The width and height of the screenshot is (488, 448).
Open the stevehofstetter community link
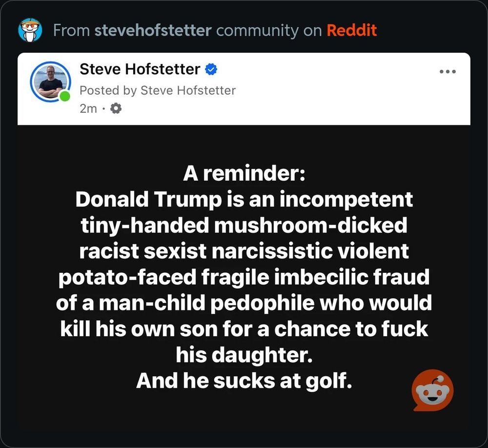click(x=154, y=30)
